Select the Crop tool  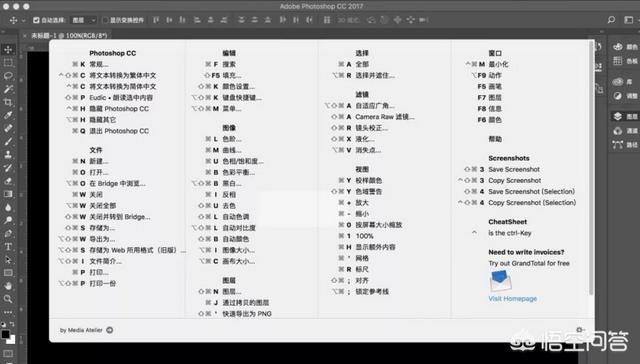point(8,102)
